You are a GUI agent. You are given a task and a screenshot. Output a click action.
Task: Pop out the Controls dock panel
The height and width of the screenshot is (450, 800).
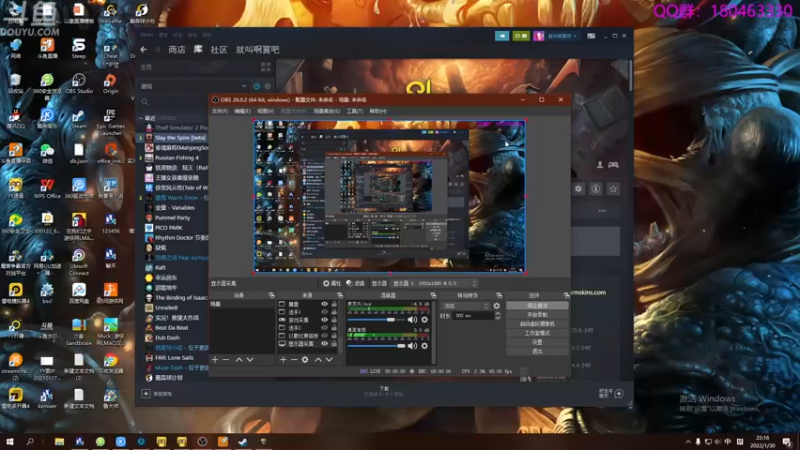[x=566, y=295]
